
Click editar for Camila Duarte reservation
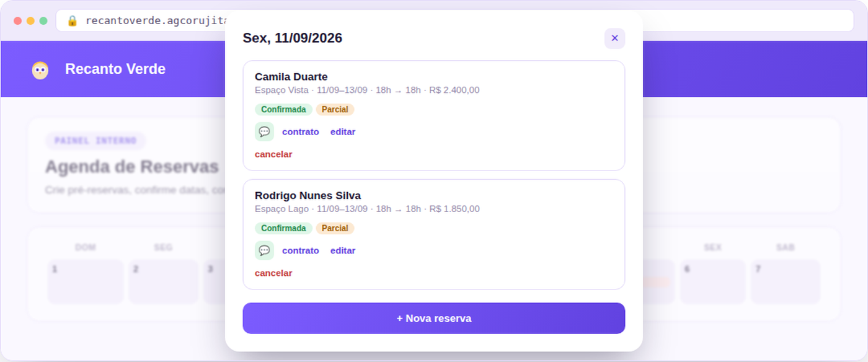343,131
